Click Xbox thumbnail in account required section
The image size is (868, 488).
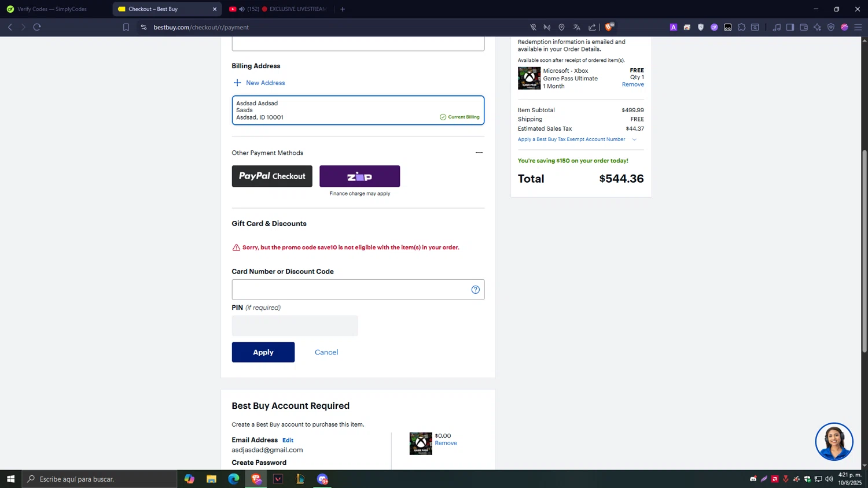pos(421,443)
